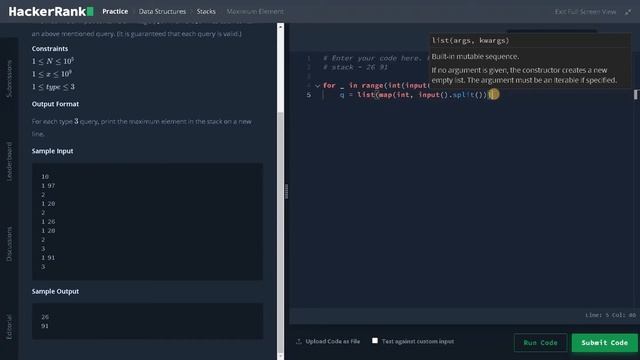
Task: Click the Output Format heading
Action: click(56, 104)
